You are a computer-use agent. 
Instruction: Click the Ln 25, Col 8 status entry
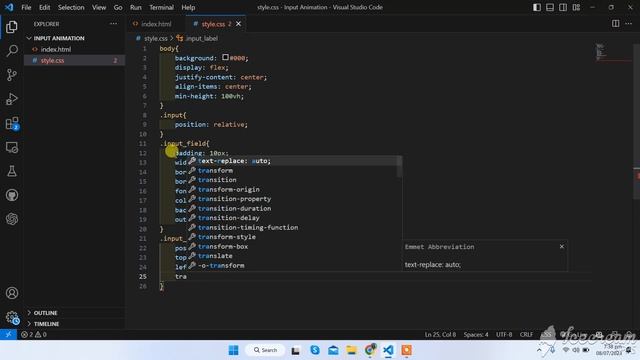pyautogui.click(x=440, y=334)
